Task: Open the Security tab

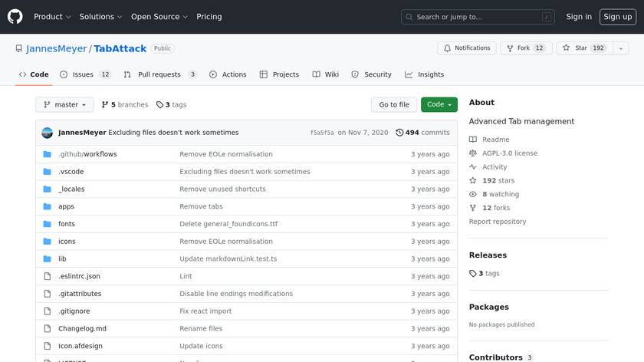Action: point(372,74)
